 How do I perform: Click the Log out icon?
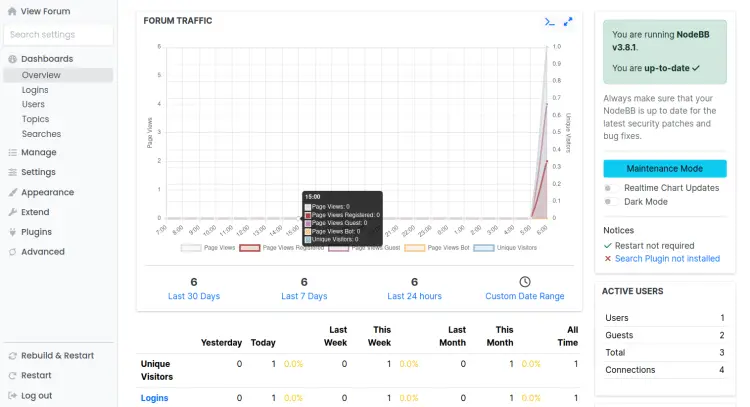point(12,395)
